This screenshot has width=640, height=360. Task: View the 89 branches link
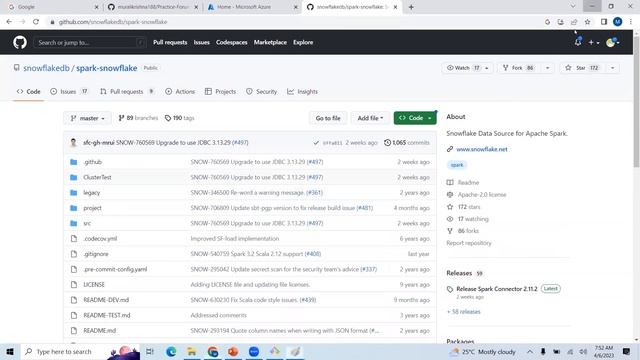point(138,118)
